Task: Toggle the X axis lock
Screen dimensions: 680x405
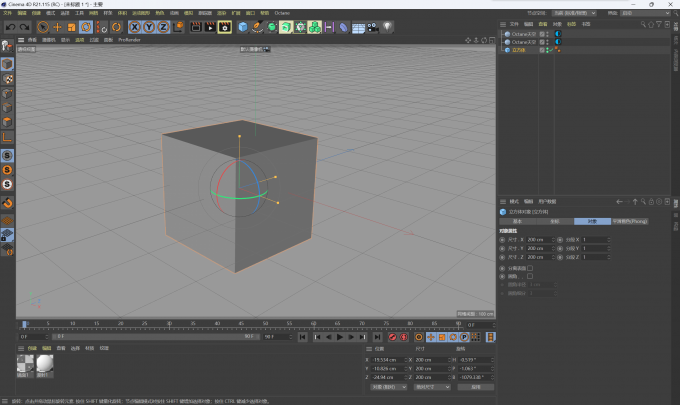Action: point(135,27)
